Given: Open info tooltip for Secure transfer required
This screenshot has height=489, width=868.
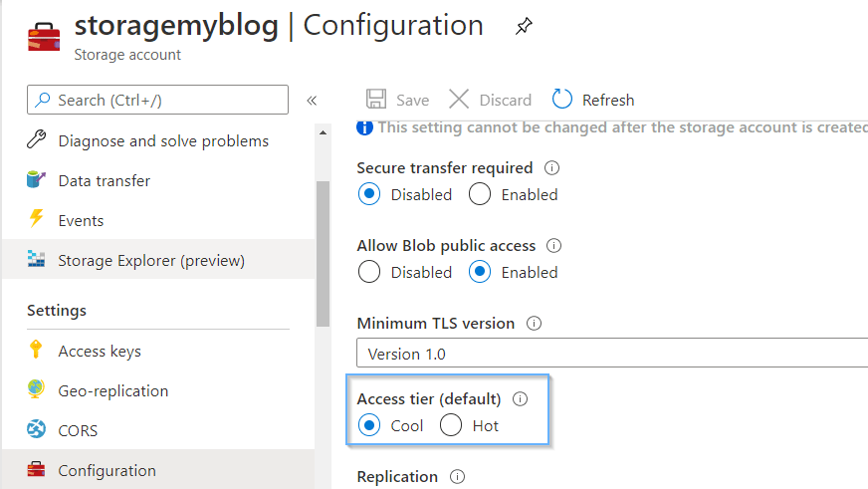Looking at the screenshot, I should 551,167.
